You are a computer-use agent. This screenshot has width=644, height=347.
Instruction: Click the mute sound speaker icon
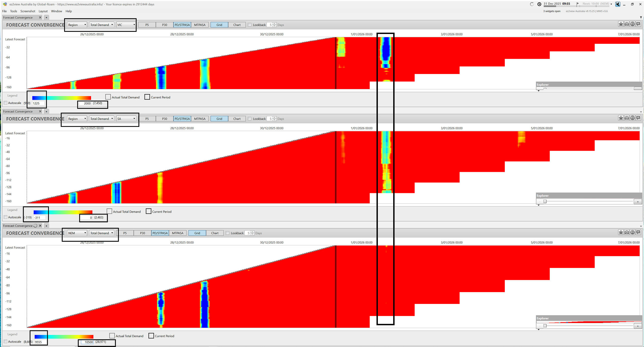pyautogui.click(x=618, y=4)
